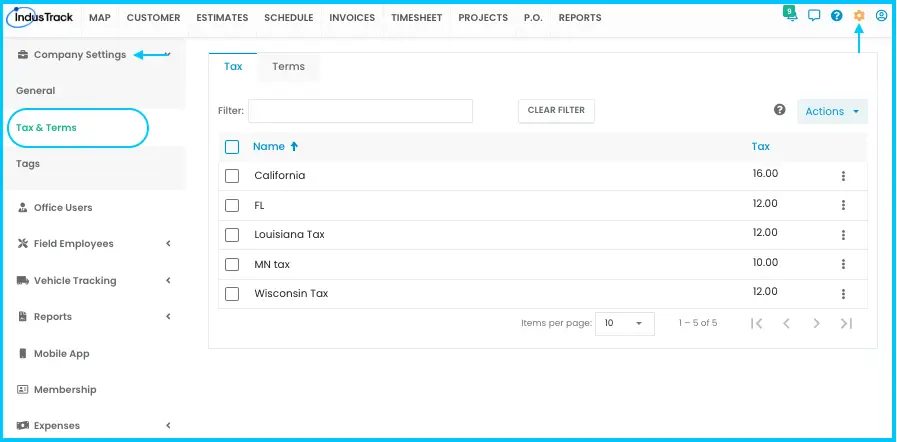The image size is (897, 442).
Task: Open Office Users in sidebar
Action: (63, 208)
